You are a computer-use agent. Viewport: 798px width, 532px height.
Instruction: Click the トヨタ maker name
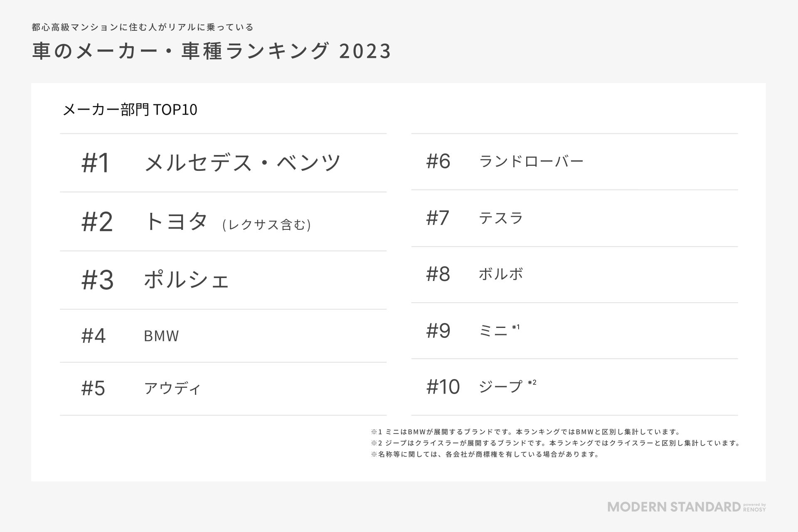pos(175,221)
